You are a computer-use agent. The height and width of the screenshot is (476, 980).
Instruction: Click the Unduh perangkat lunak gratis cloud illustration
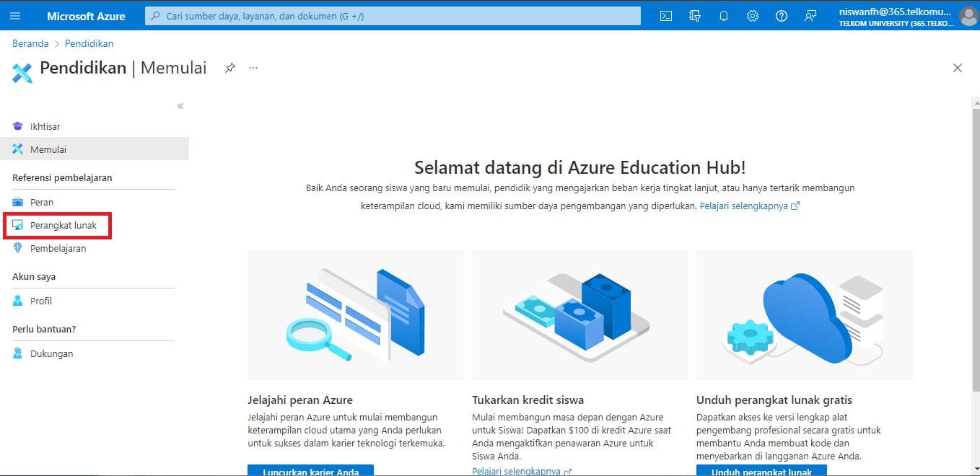(x=805, y=315)
